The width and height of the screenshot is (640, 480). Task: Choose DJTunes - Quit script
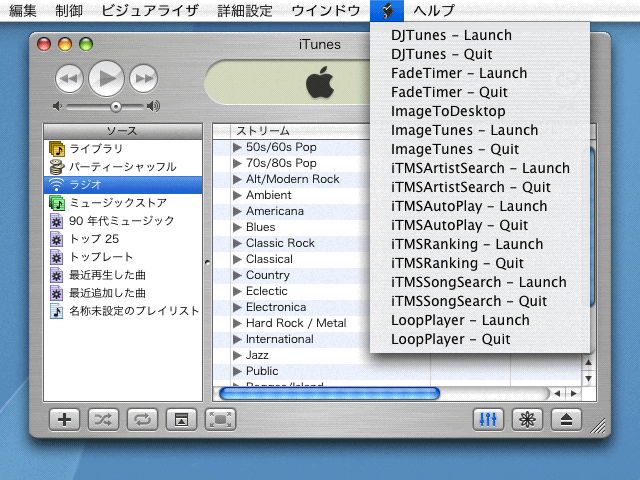tap(480, 54)
